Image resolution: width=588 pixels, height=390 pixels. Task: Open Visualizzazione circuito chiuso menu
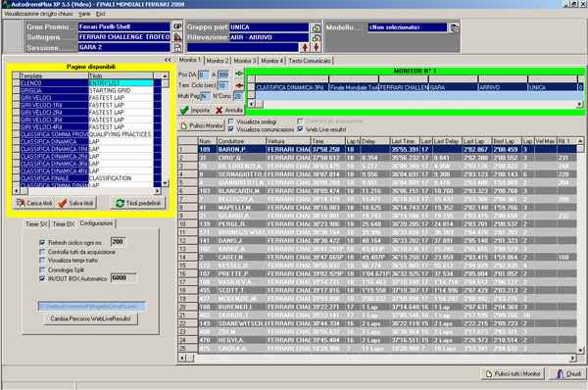[x=38, y=14]
